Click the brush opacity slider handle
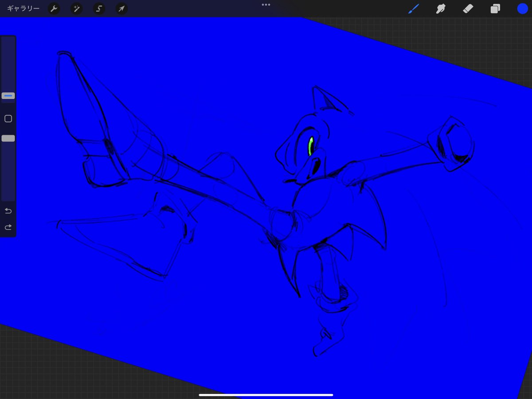This screenshot has height=399, width=532. pyautogui.click(x=8, y=139)
